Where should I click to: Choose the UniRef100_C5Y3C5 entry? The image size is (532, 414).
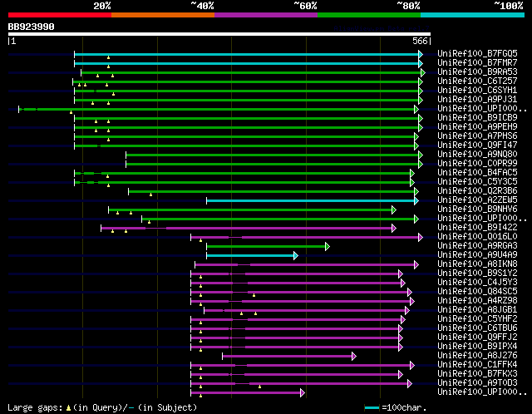click(x=477, y=182)
